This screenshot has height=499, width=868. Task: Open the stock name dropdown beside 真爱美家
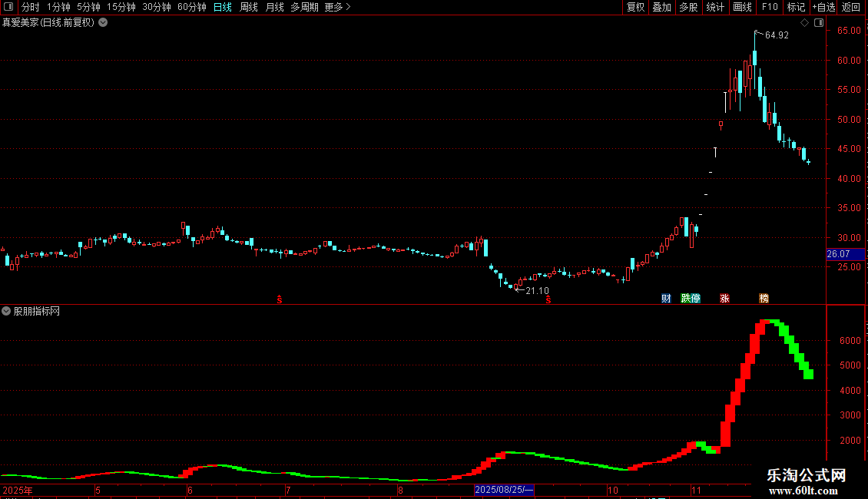point(103,23)
